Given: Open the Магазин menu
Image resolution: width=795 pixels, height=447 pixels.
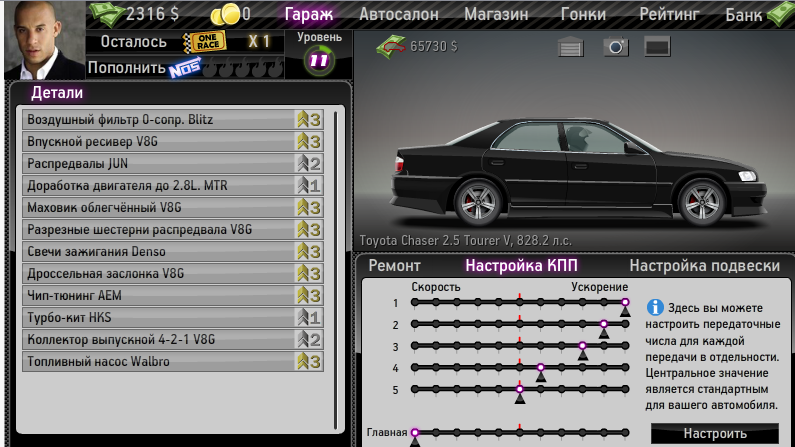Looking at the screenshot, I should pos(496,14).
